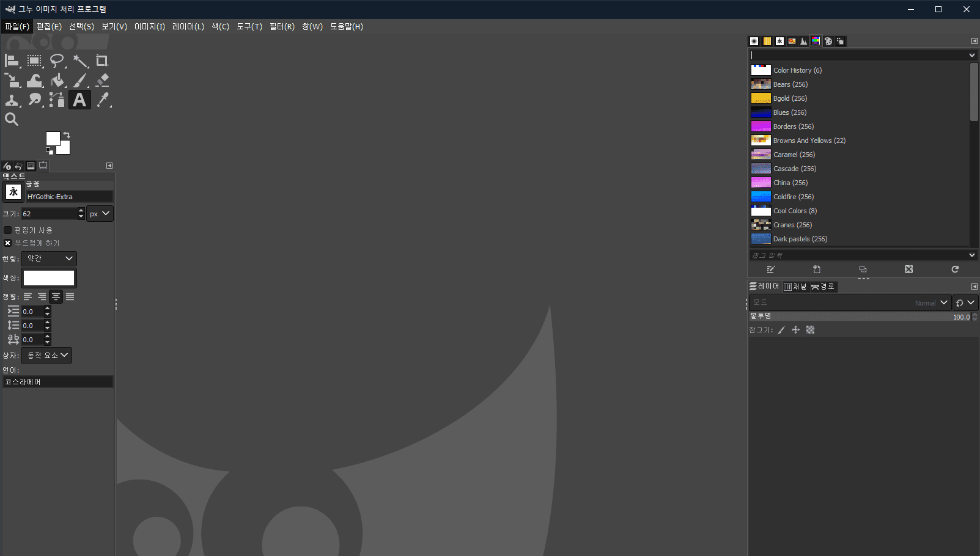Select the Free Select lasso tool
The height and width of the screenshot is (556, 980).
(x=57, y=60)
